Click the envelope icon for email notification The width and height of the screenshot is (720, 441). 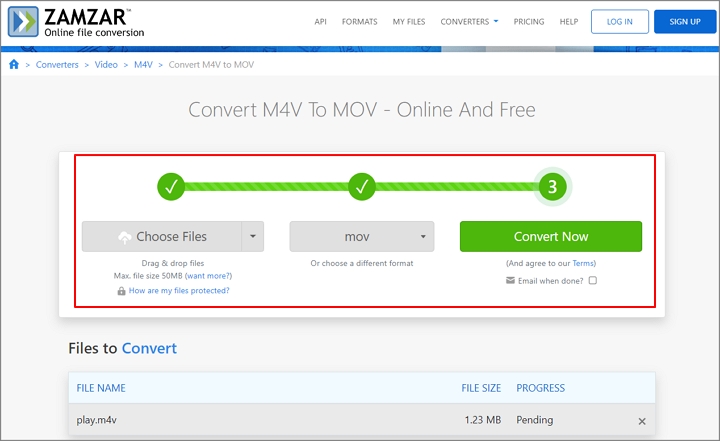point(510,280)
